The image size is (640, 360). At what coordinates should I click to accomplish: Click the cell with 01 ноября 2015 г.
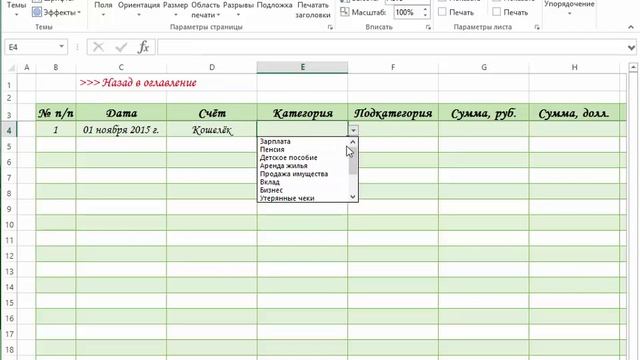(121, 130)
